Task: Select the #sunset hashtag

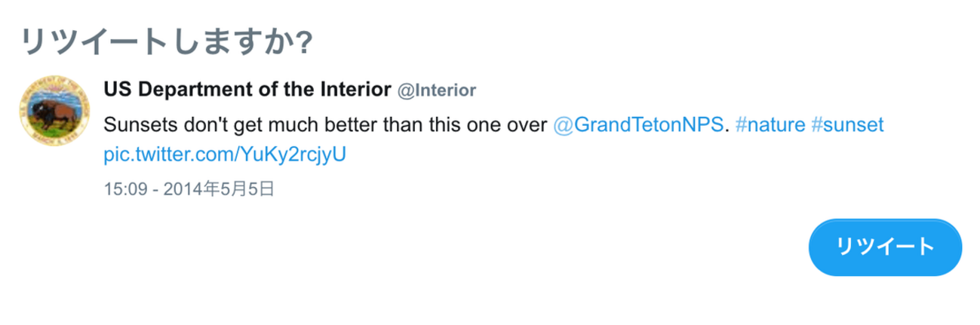Action: pyautogui.click(x=846, y=124)
